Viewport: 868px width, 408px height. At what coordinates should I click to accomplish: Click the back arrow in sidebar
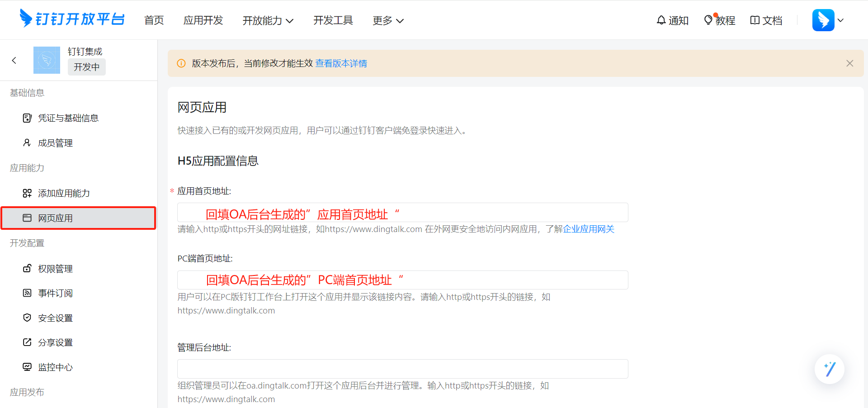14,60
